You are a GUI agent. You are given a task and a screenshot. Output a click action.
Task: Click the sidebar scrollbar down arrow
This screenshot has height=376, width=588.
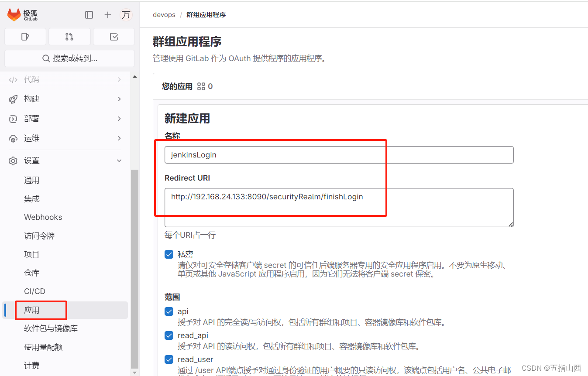(x=134, y=372)
